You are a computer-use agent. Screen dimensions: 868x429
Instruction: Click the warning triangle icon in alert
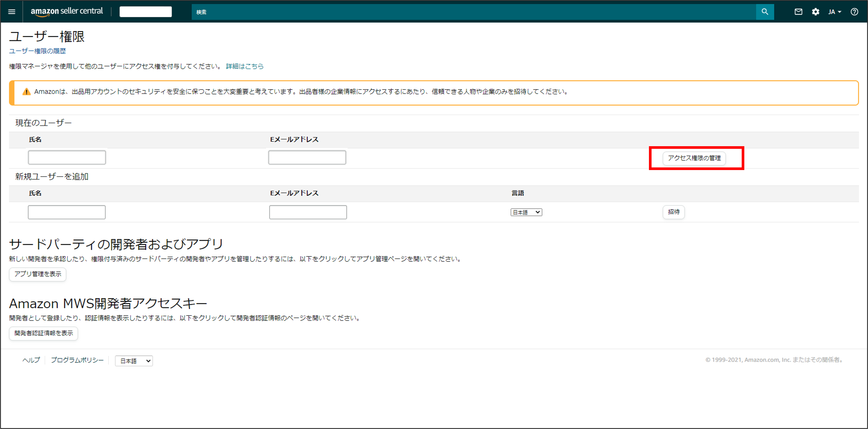[26, 92]
